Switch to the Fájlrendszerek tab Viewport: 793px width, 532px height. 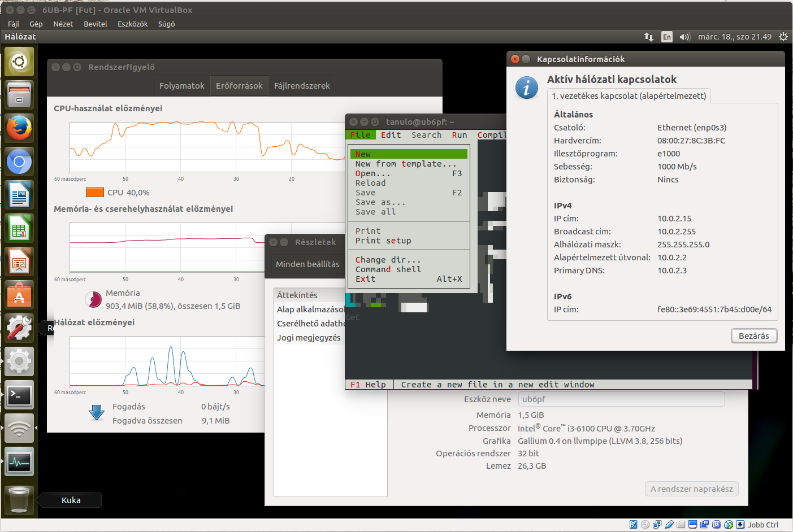[302, 86]
